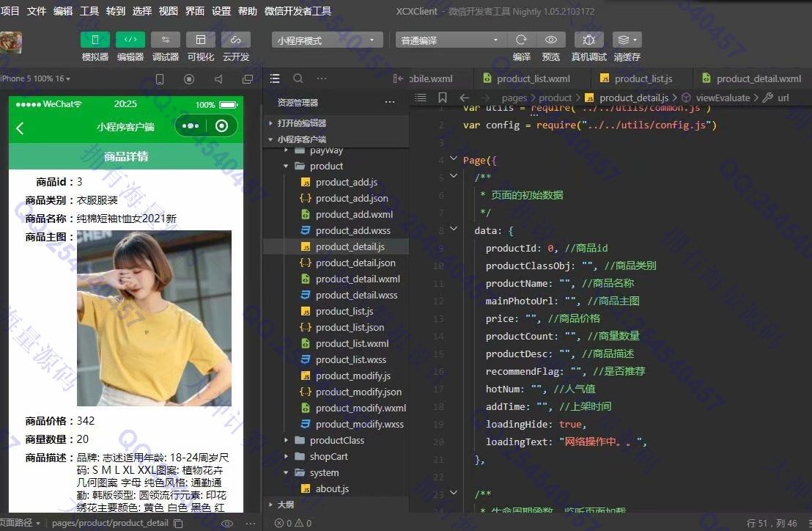812x531 pixels.
Task: Click the viewEvaluate breadcrumb
Action: pyautogui.click(x=723, y=98)
